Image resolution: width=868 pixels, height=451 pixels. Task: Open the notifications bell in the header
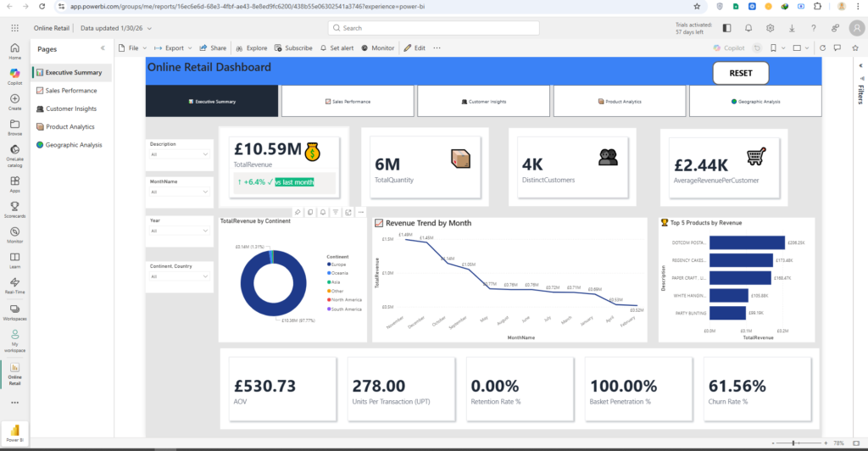coord(749,27)
